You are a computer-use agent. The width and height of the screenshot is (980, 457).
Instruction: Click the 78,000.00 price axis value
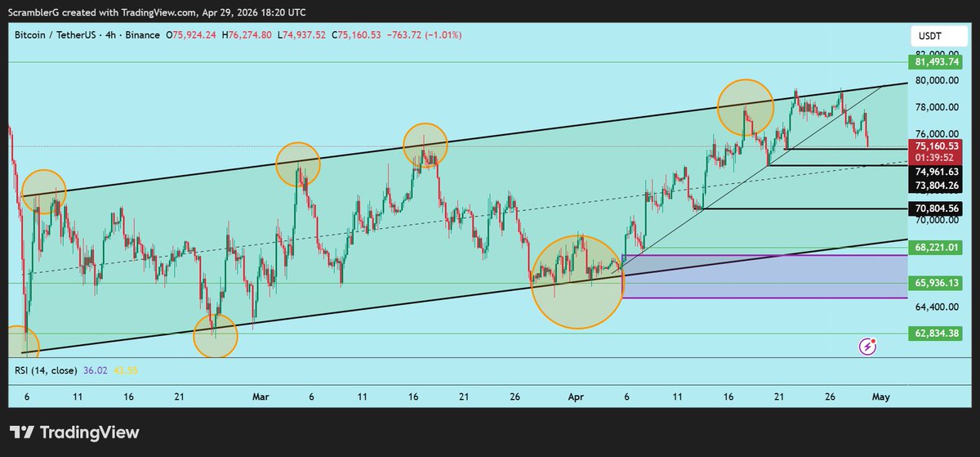pyautogui.click(x=936, y=107)
